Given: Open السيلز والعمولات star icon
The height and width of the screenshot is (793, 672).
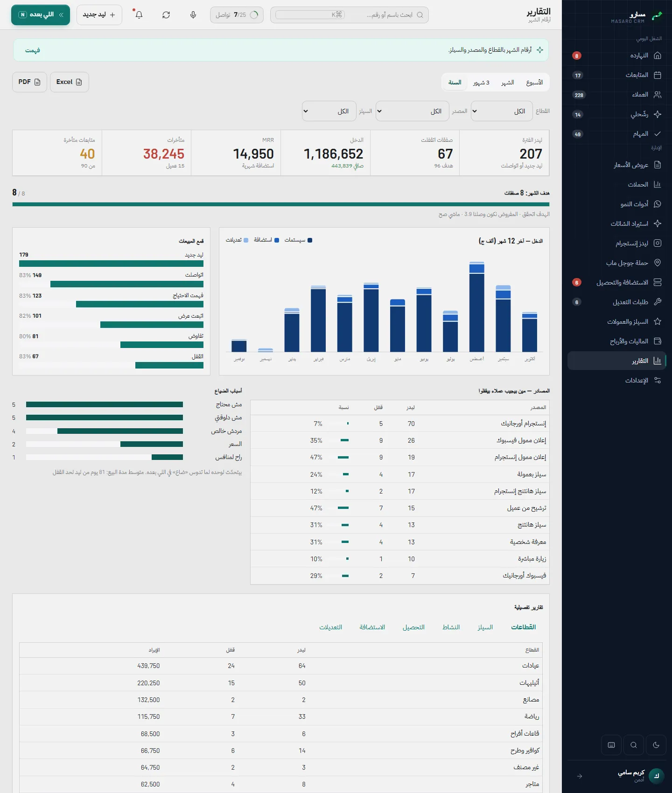Looking at the screenshot, I should 658,321.
